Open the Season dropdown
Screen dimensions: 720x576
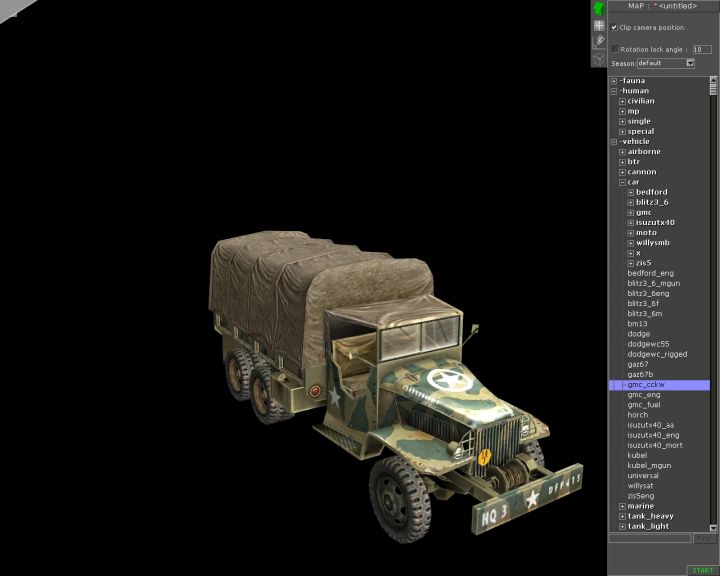[690, 63]
